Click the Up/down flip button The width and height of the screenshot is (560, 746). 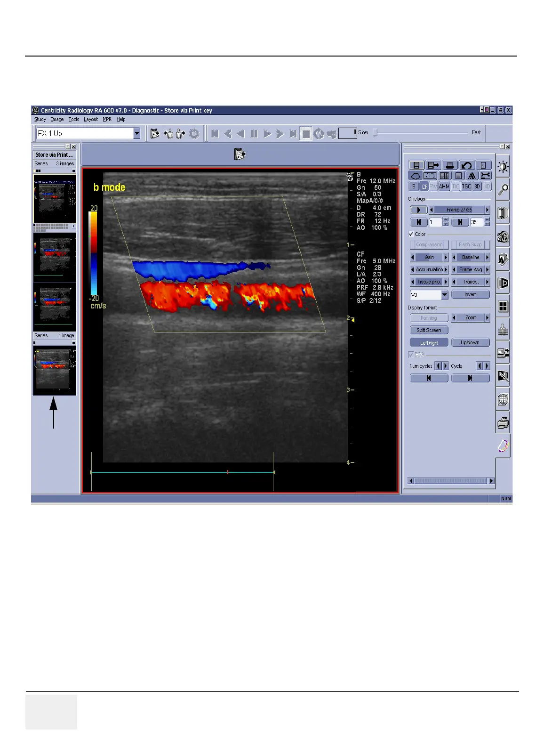pyautogui.click(x=471, y=342)
